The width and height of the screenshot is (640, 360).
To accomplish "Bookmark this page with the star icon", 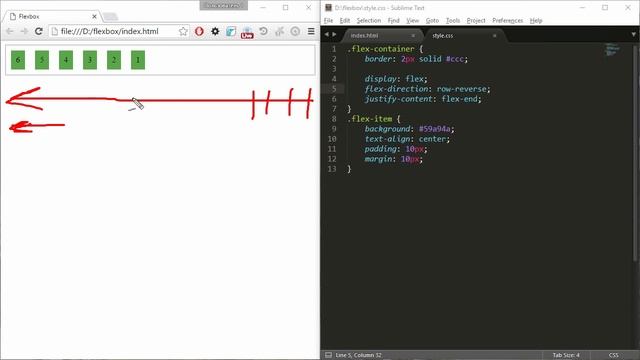I will click(183, 31).
